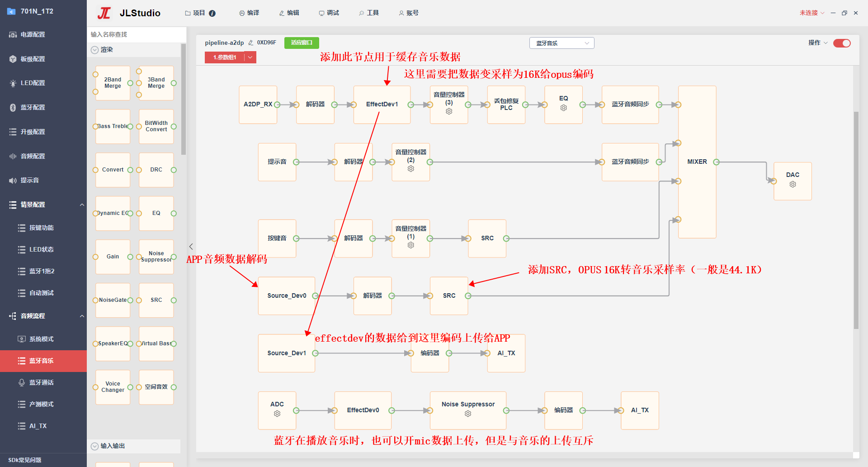Open the 工具 menu
Viewport: 868px width, 467px height.
point(368,13)
